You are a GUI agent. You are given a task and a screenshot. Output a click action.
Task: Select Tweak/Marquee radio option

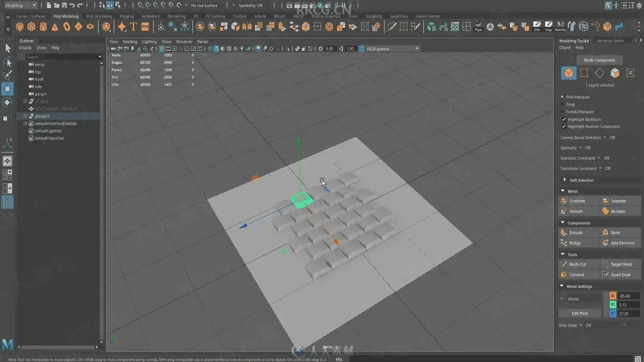click(x=562, y=112)
